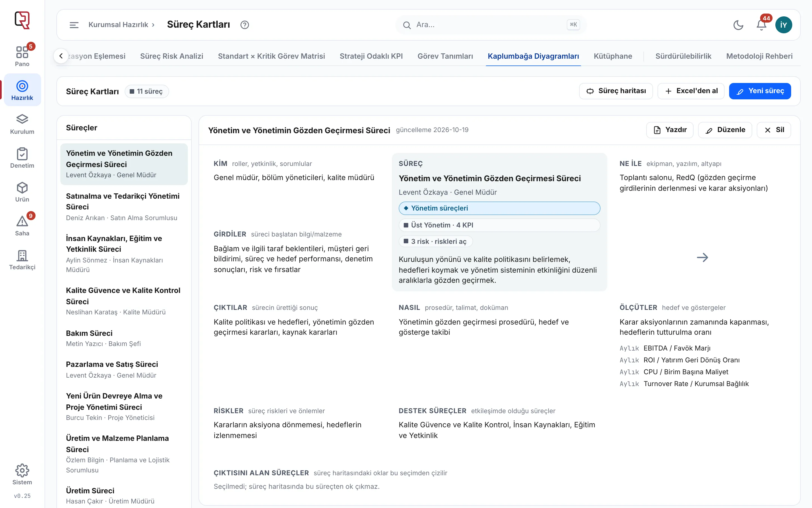Viewport: 812px width, 508px height.
Task: Open Sistem settings gear
Action: [22, 474]
